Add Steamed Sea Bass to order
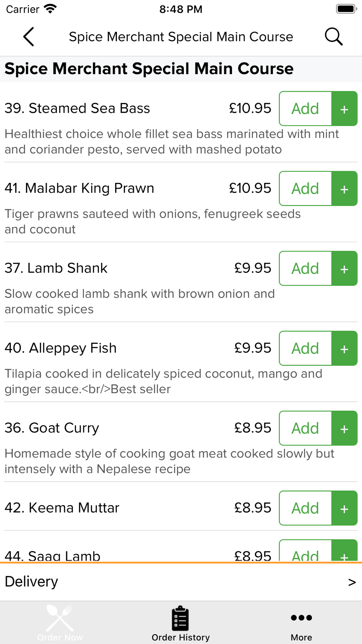 pos(306,109)
